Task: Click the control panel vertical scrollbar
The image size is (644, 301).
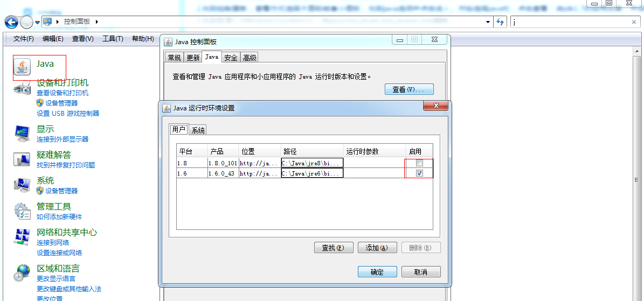Action: [x=637, y=179]
